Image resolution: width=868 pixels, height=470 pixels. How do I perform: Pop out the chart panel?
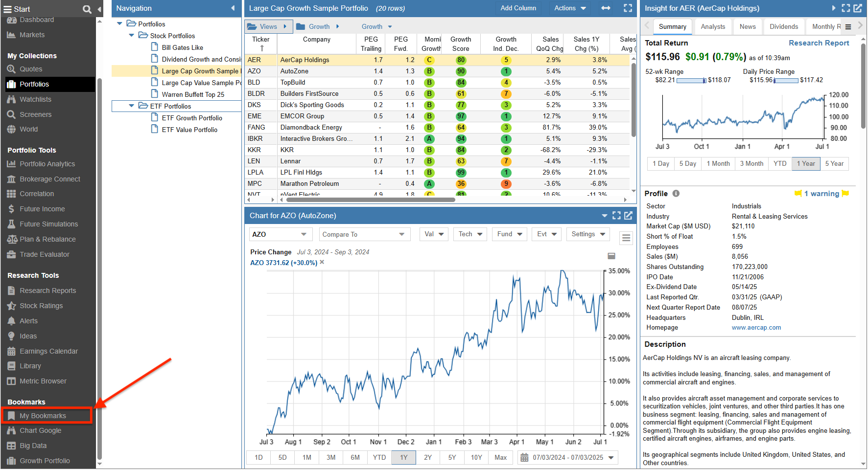628,215
